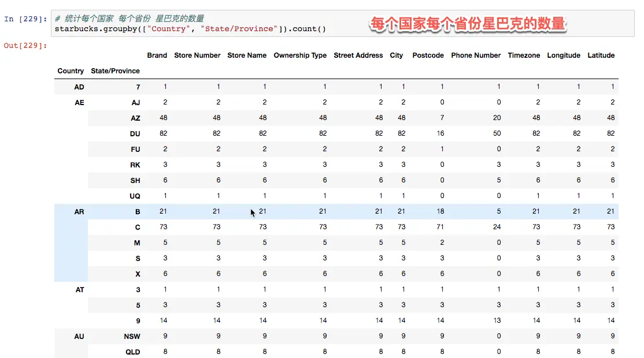
Task: Click Phone Number value 24 in C row
Action: click(497, 227)
